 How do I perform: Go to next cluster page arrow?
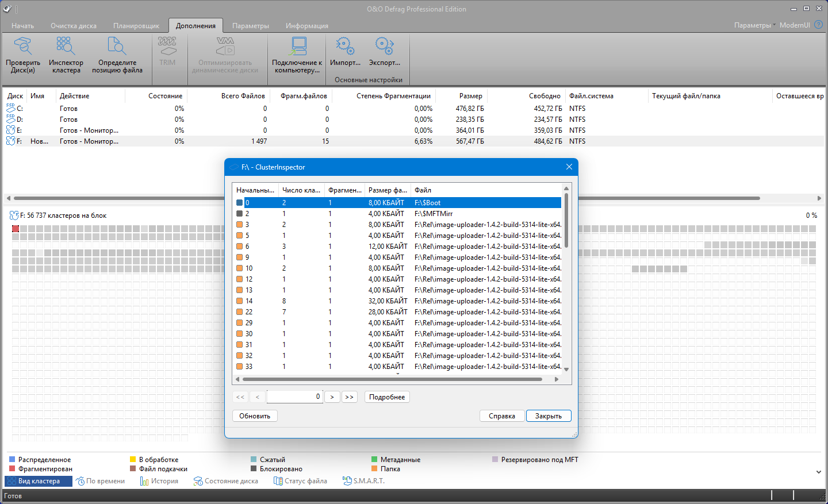click(332, 397)
